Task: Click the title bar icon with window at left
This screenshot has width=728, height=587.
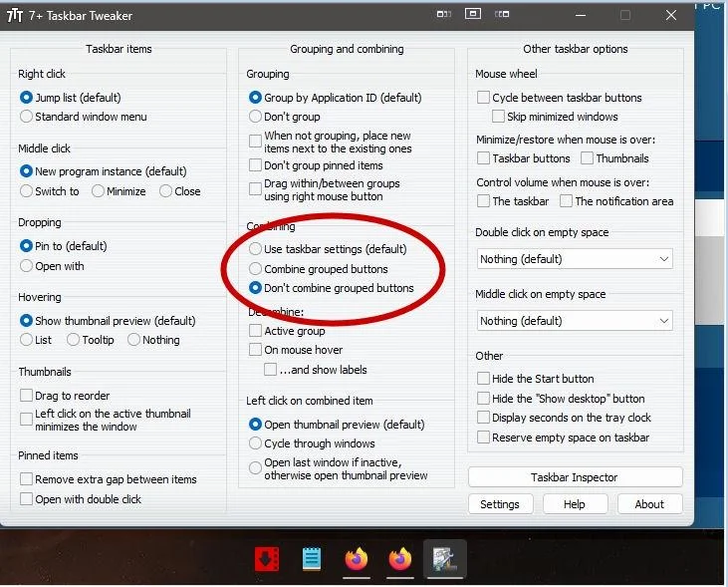Action: point(444,14)
